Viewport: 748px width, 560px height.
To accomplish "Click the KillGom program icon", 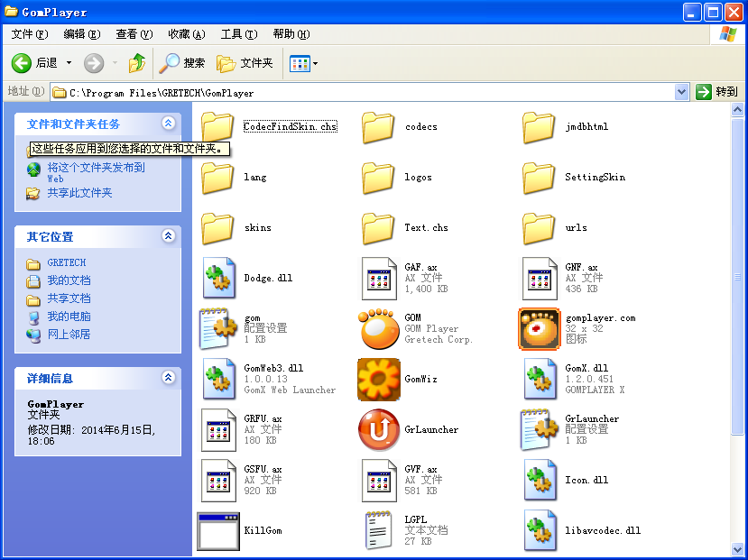I will [x=218, y=530].
